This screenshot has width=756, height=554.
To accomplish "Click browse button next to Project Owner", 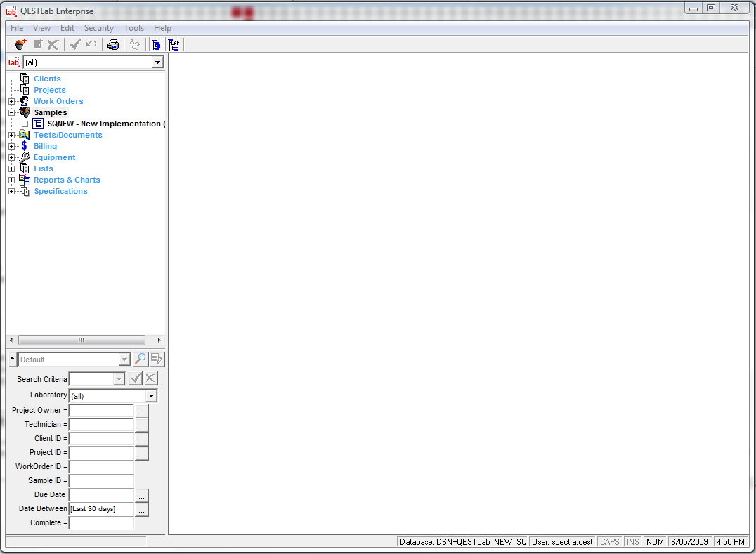I will [142, 411].
